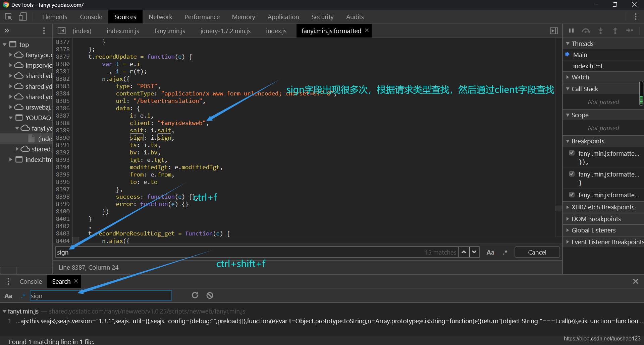Collapse the top frame tree node
This screenshot has width=644, height=345.
(5, 45)
